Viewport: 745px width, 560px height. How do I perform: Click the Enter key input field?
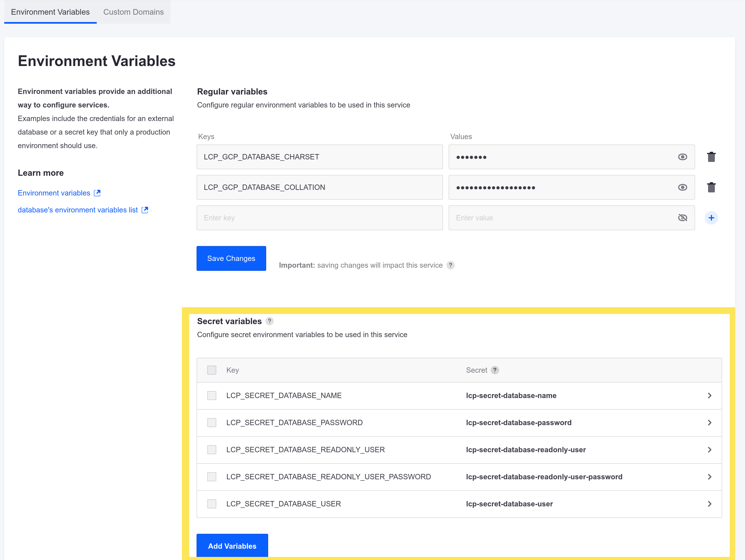(x=320, y=218)
